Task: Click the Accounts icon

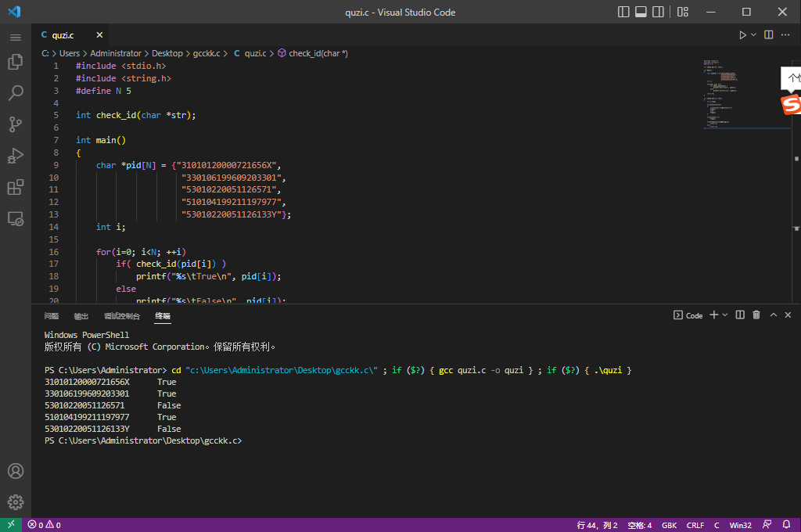Action: pos(16,471)
